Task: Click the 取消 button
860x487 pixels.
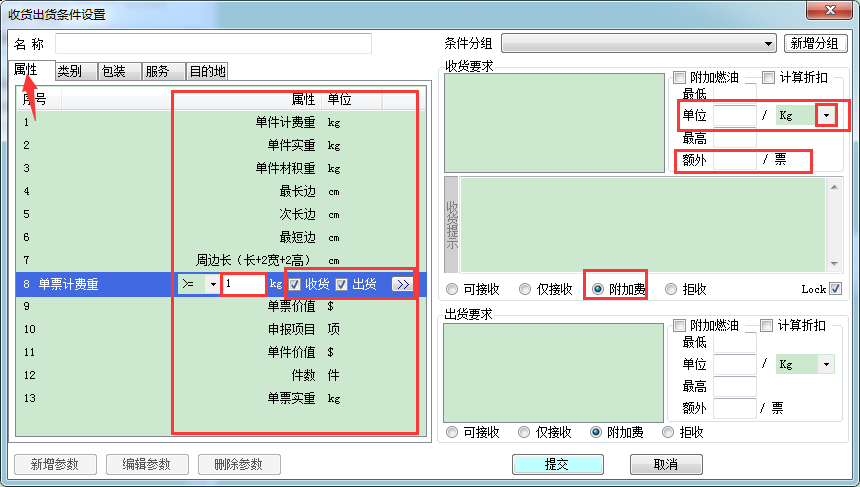Action: tap(666, 464)
